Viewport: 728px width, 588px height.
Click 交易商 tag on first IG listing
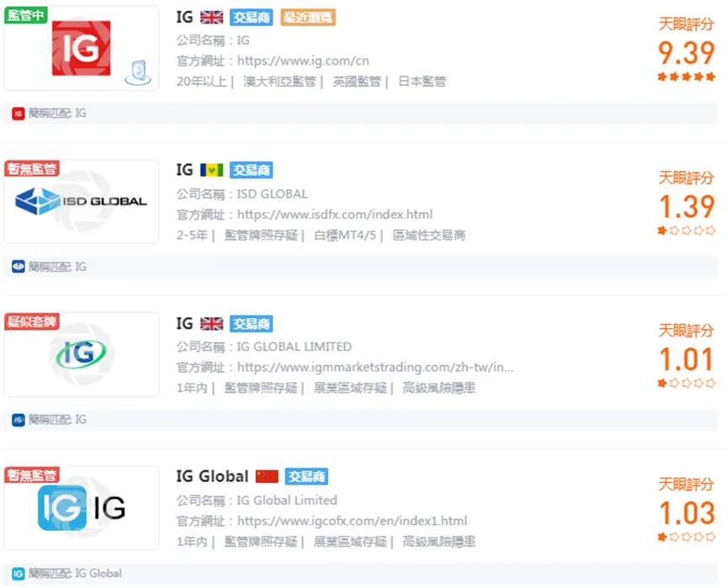pos(251,17)
